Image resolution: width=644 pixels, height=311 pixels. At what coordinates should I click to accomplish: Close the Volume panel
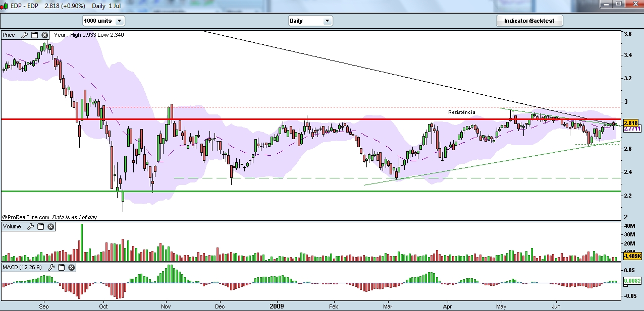point(50,227)
